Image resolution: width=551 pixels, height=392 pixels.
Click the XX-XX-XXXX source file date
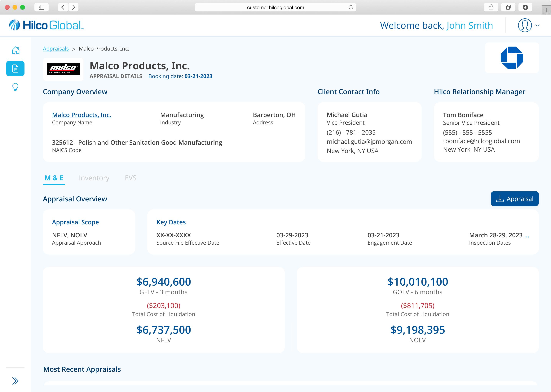pos(174,235)
